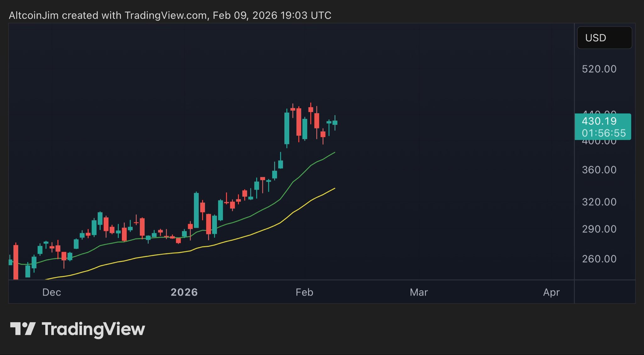The width and height of the screenshot is (644, 355).
Task: Click the Feb time axis label
Action: click(304, 292)
